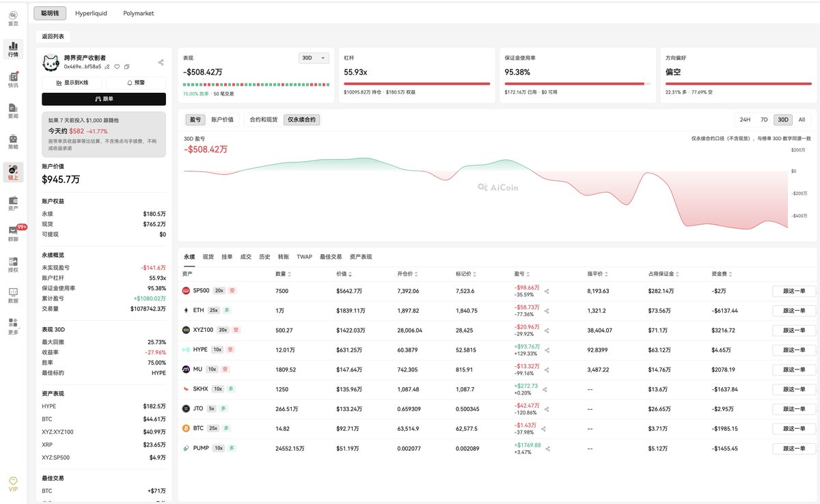Image resolution: width=820 pixels, height=504 pixels.
Task: Click the 预警 alert button
Action: 135,83
